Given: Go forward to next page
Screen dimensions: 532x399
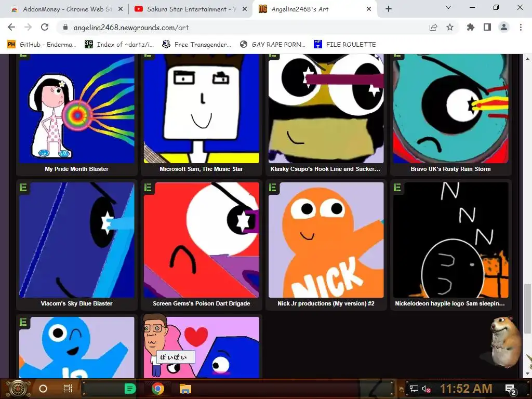Looking at the screenshot, I should click(x=28, y=27).
